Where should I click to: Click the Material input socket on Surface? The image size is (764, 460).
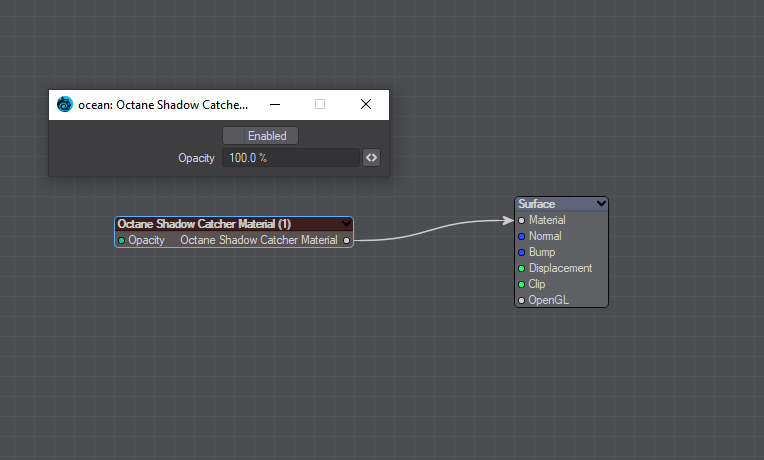coord(521,221)
